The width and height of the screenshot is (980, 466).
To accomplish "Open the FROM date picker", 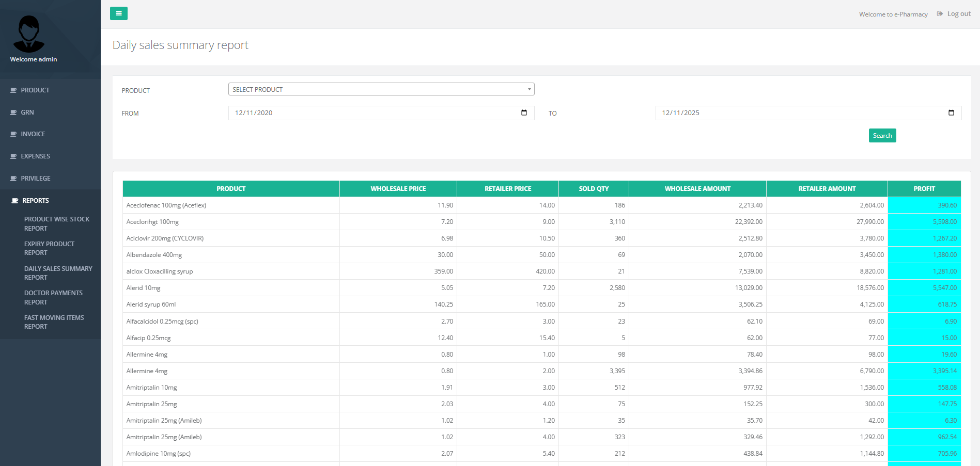I will click(x=523, y=113).
